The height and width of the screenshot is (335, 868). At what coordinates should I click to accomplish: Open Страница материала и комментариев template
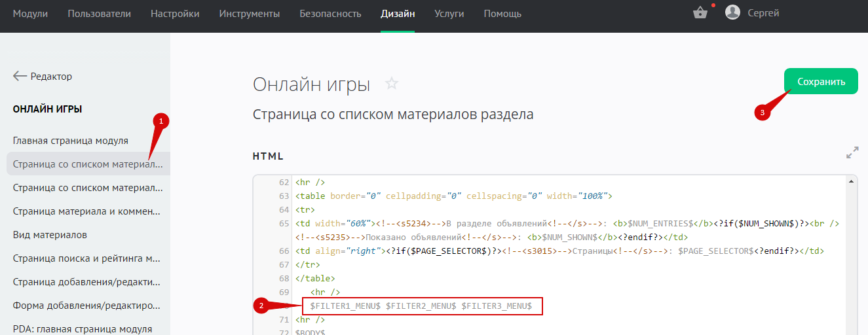click(x=86, y=211)
